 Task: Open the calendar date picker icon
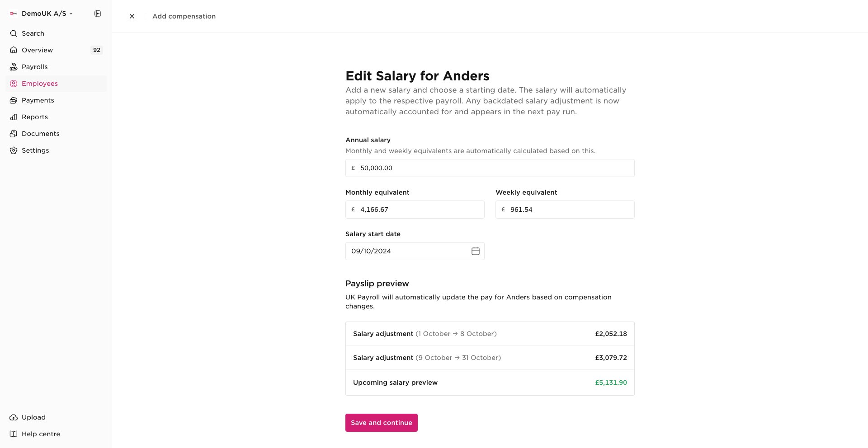[x=475, y=251]
